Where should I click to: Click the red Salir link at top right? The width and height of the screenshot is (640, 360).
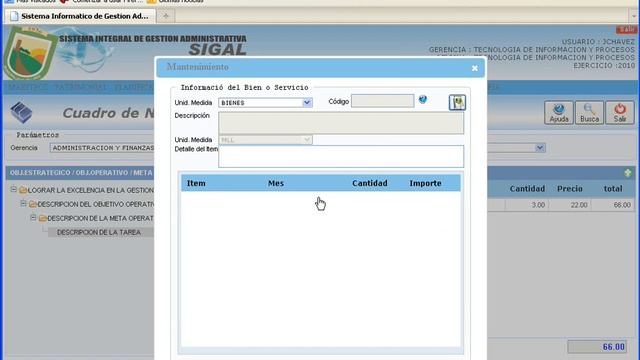coord(627,29)
